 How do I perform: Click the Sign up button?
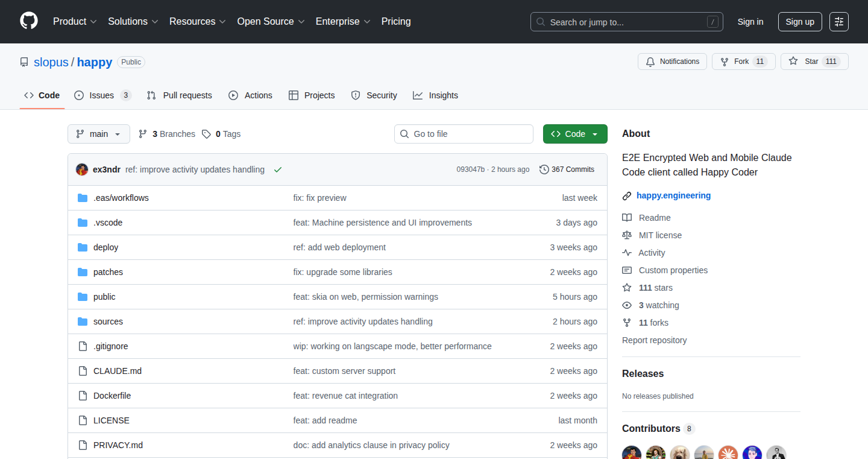[x=800, y=22]
